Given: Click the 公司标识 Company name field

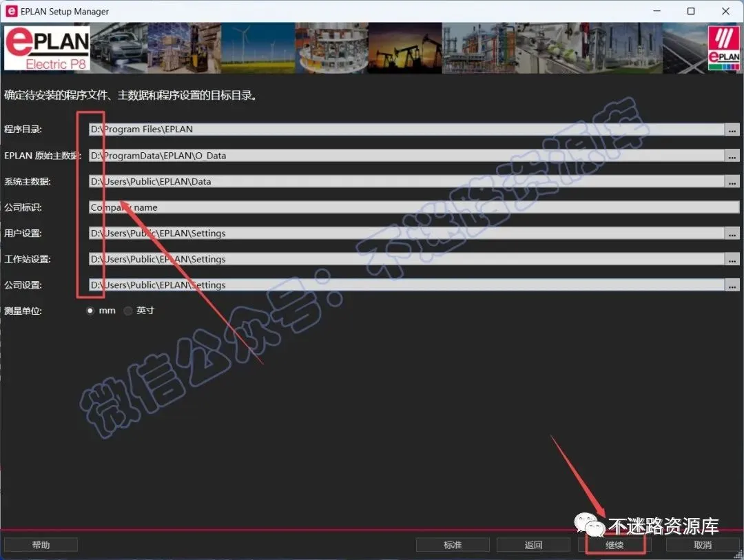Looking at the screenshot, I should pyautogui.click(x=414, y=207).
